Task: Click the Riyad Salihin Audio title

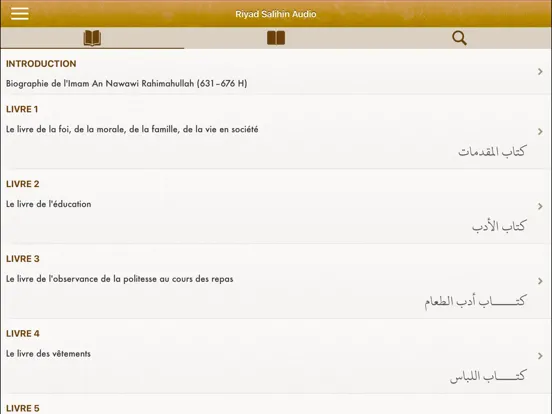Action: point(276,14)
